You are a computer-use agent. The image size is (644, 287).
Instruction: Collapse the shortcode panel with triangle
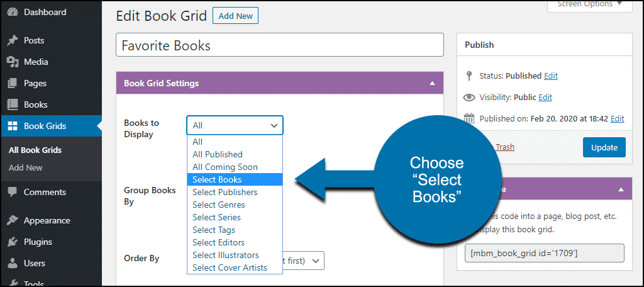621,189
